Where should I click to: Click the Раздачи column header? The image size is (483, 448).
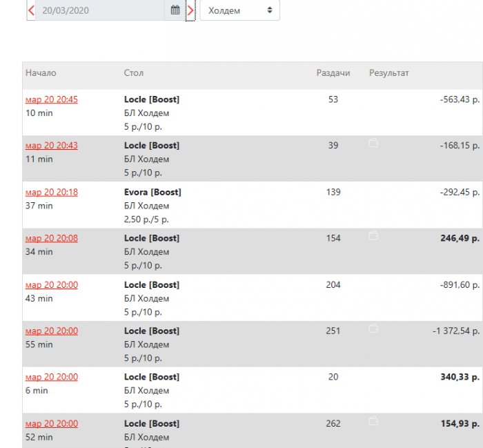(333, 72)
